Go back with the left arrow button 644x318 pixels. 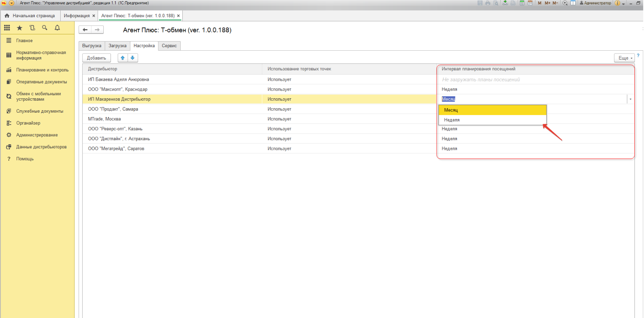tap(85, 30)
